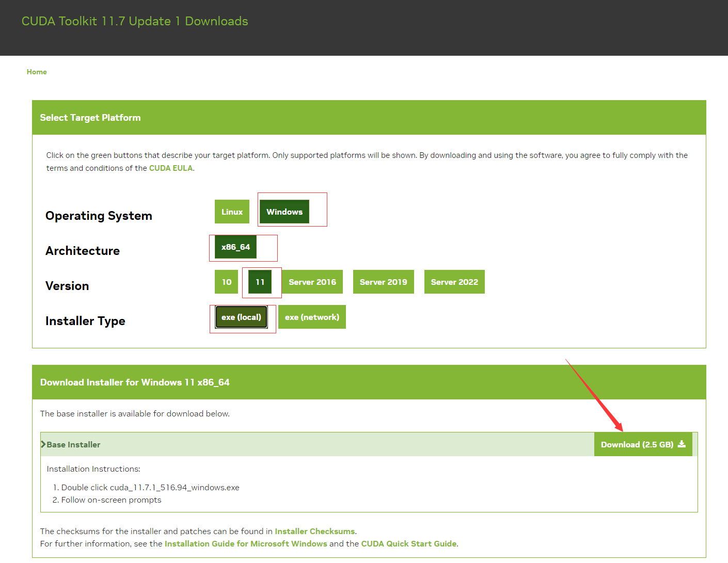Viewport: 728px width, 563px height.
Task: Go to the Home breadcrumb link
Action: tap(37, 72)
